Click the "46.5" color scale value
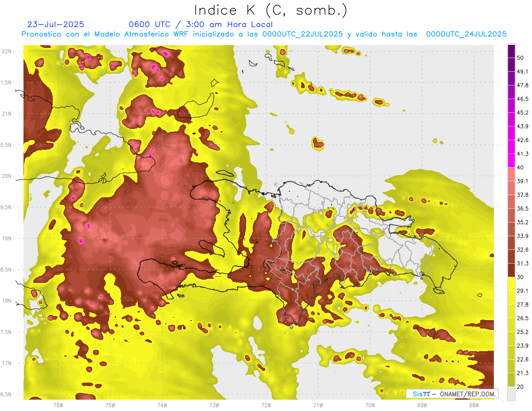The image size is (532, 411). coord(523,99)
